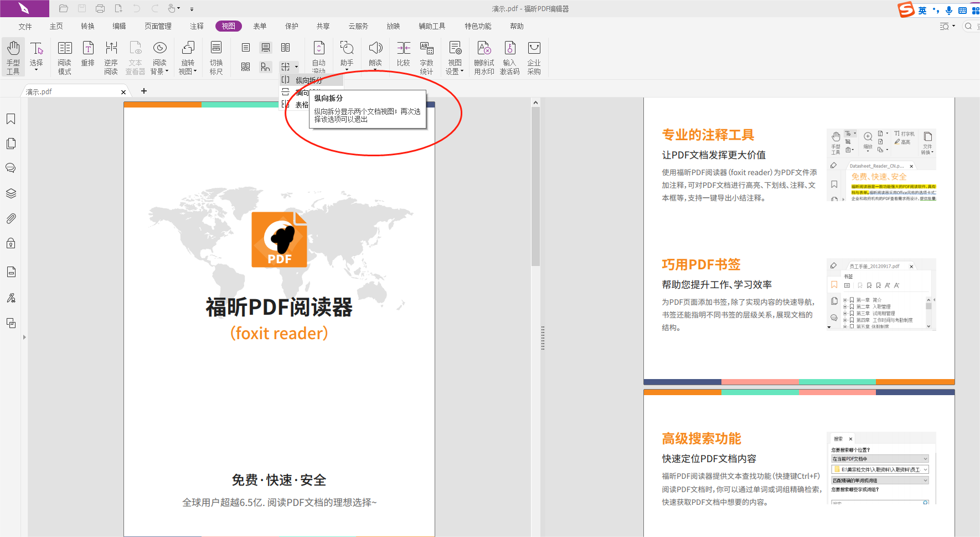The image size is (980, 537).
Task: Open the bookmarks panel in the sidebar
Action: pyautogui.click(x=11, y=119)
